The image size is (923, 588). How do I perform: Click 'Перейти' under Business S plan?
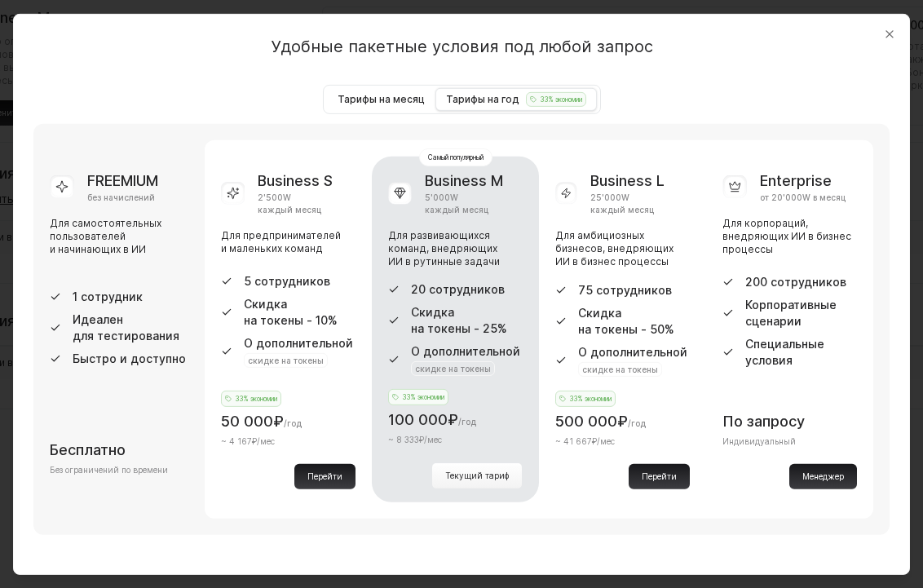coord(325,476)
